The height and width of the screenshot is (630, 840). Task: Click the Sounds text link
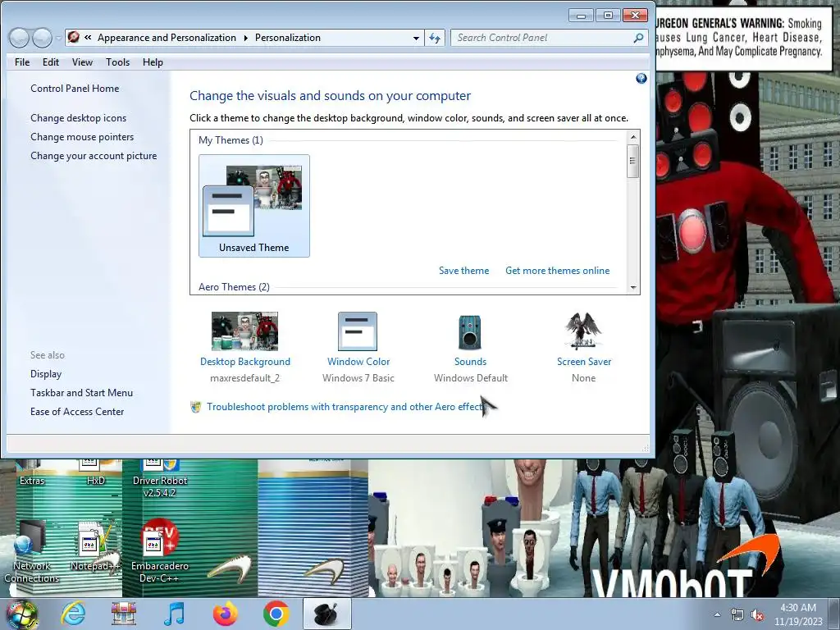click(x=470, y=362)
